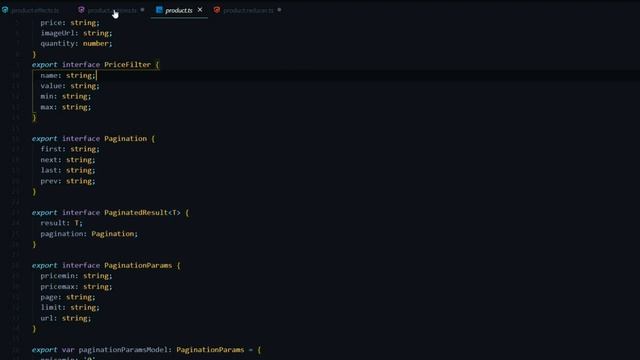Close the product.ts tab

coord(200,10)
